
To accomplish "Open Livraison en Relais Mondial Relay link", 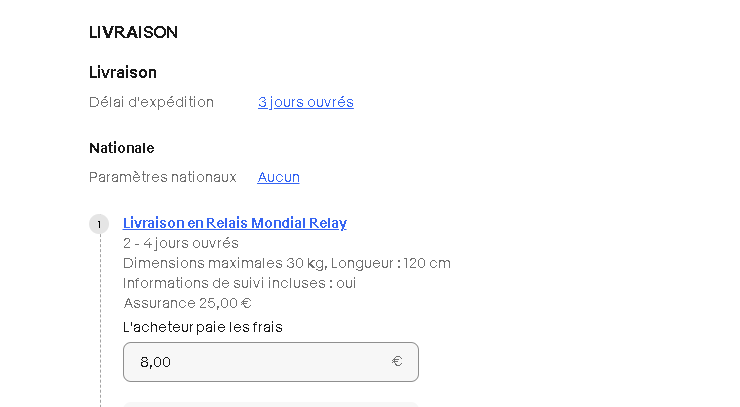I will 235,223.
